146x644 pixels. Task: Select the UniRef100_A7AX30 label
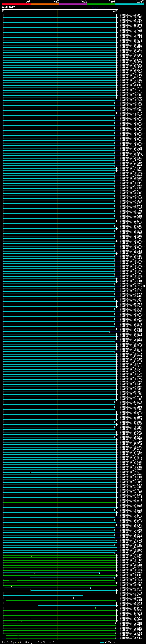click(131, 450)
